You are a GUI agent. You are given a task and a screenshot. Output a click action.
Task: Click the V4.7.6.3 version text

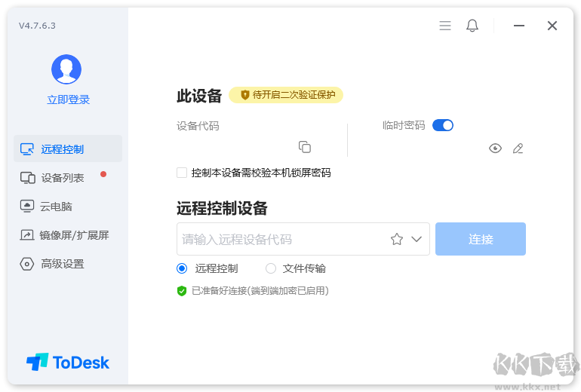(x=37, y=26)
